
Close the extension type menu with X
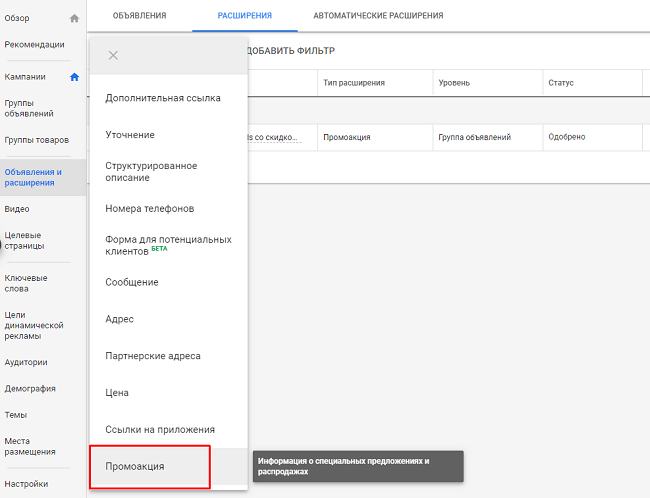coord(113,55)
